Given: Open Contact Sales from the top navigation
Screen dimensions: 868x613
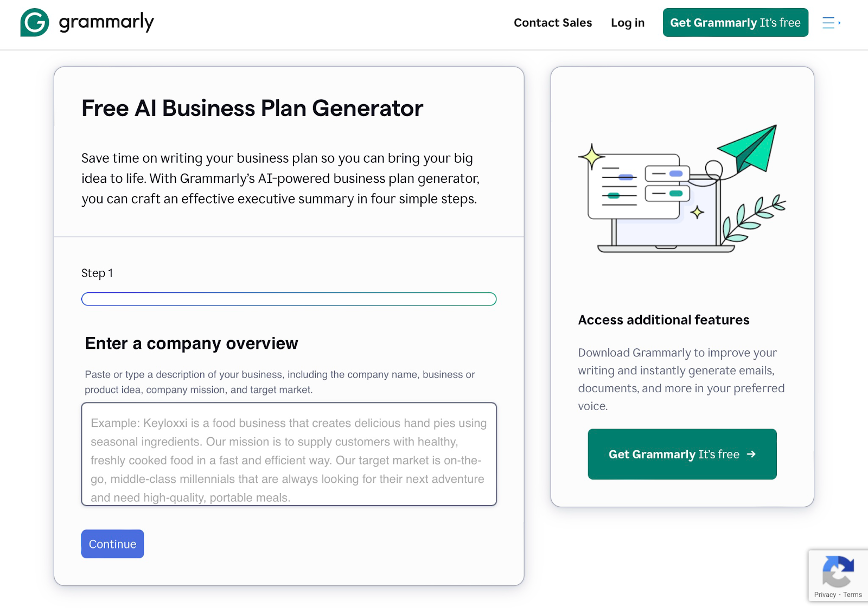Looking at the screenshot, I should point(552,22).
